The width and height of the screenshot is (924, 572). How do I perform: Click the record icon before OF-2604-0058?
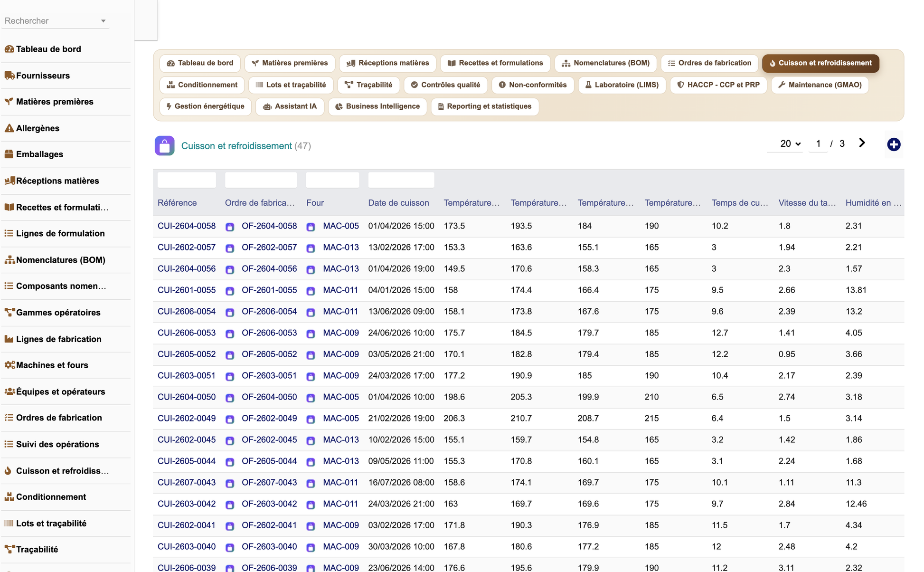click(230, 227)
